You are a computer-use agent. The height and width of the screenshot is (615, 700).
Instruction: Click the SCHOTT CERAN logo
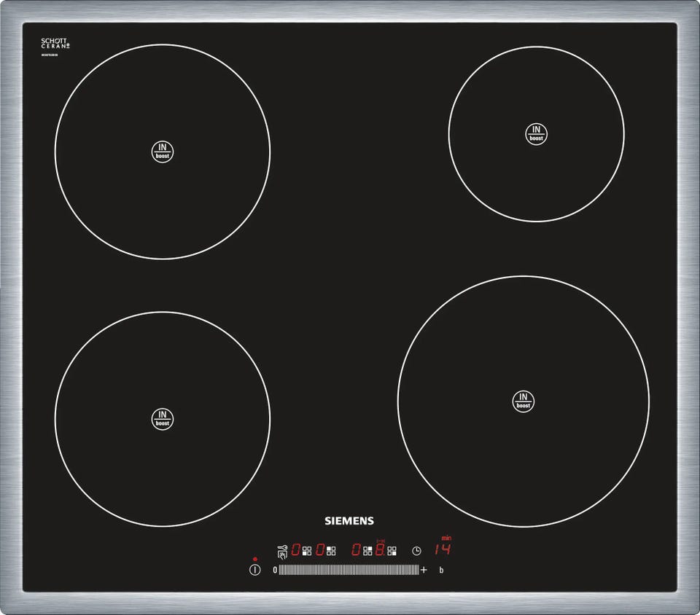click(x=55, y=43)
